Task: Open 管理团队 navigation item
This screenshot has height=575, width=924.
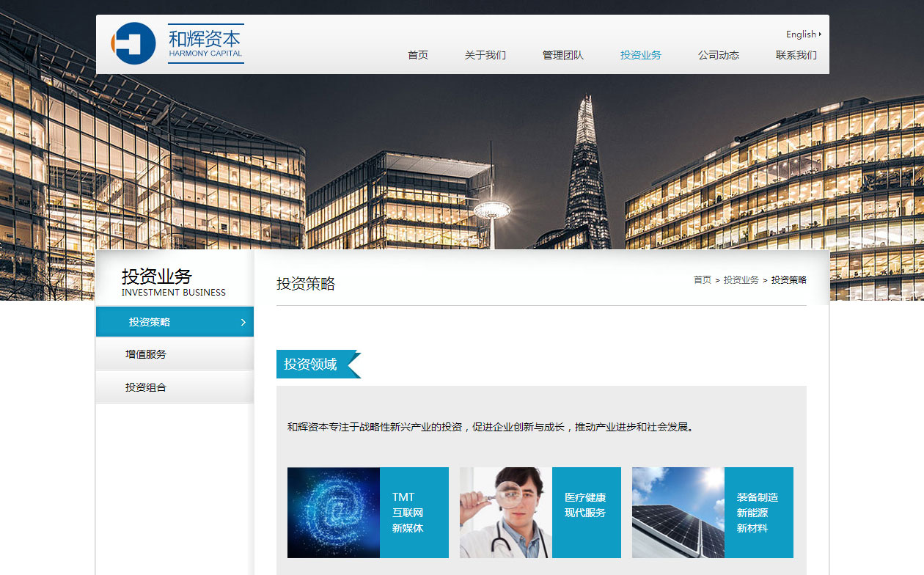Action: (x=563, y=55)
